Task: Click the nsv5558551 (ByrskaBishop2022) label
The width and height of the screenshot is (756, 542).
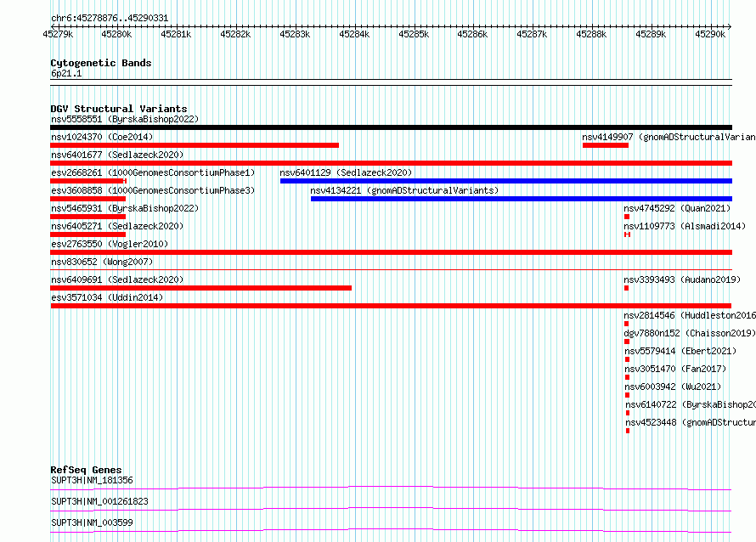Action: pyautogui.click(x=125, y=119)
